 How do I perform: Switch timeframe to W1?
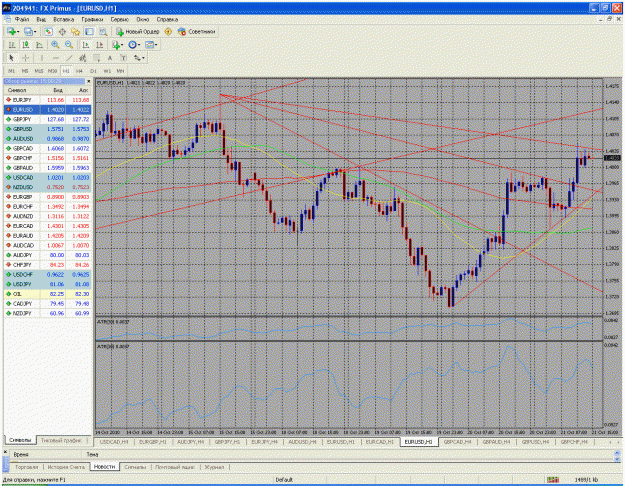[107, 71]
